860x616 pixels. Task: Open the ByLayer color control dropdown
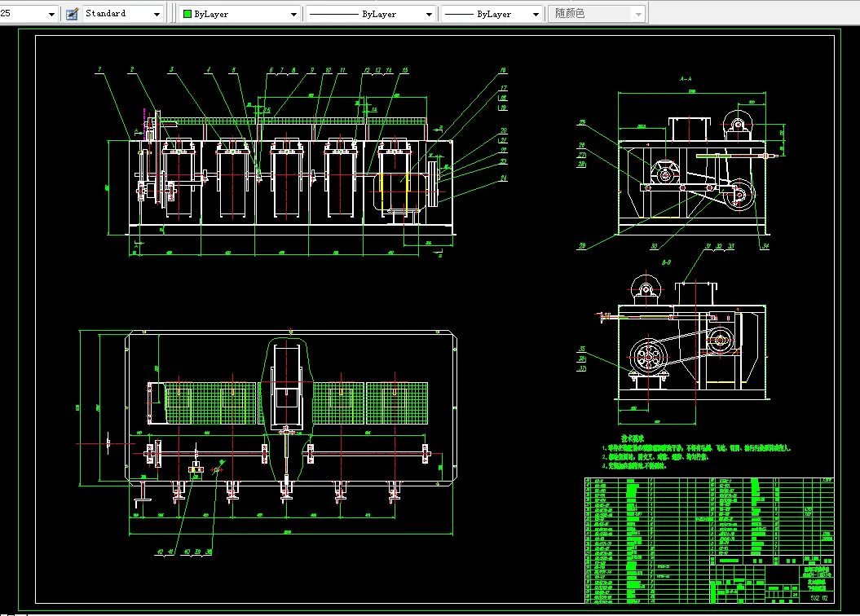pos(293,14)
